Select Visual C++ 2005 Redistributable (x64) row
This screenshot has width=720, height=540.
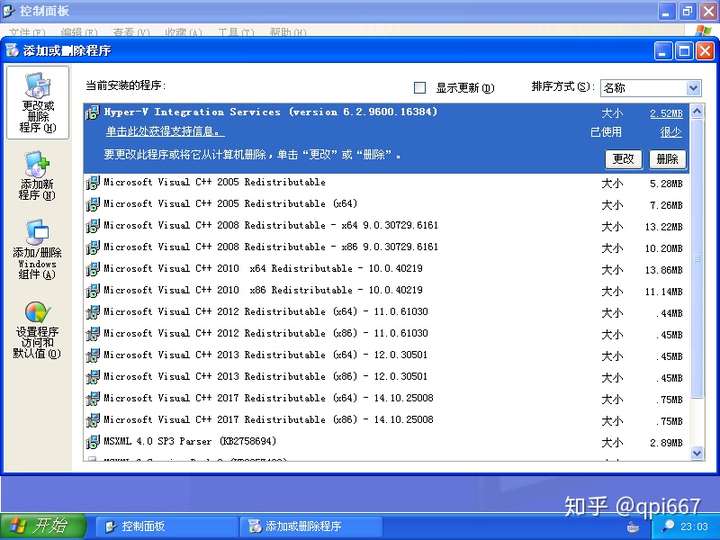386,204
